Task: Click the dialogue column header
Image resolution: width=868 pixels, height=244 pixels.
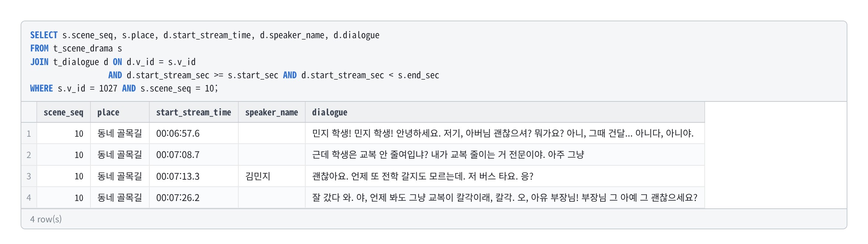Action: (505, 112)
